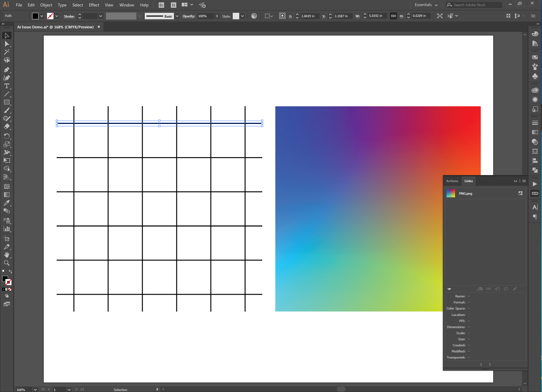Switch to the Links tab

(469, 181)
